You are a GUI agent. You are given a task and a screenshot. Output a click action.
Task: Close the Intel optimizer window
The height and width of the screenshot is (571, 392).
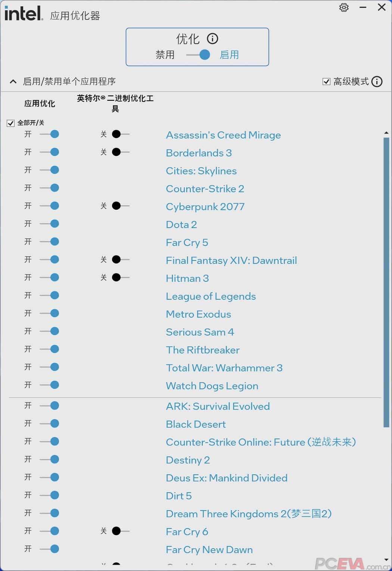[382, 7]
